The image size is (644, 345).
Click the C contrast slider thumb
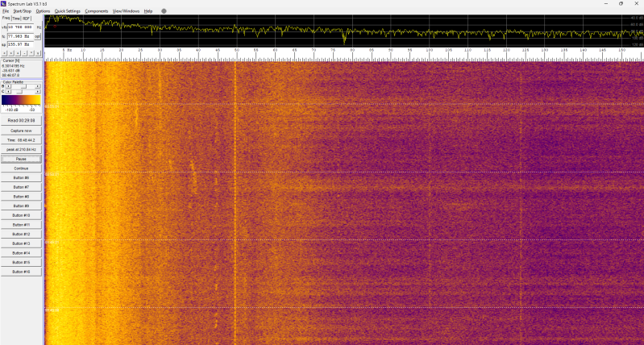point(19,92)
